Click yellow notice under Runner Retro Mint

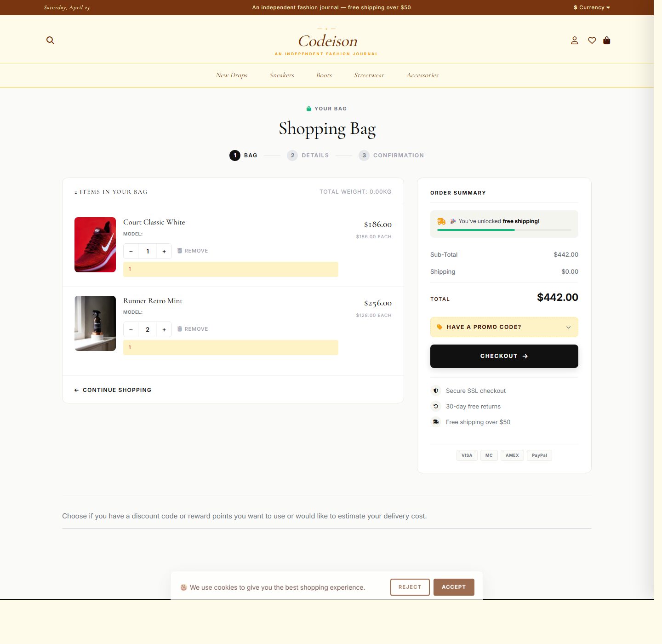click(x=231, y=347)
